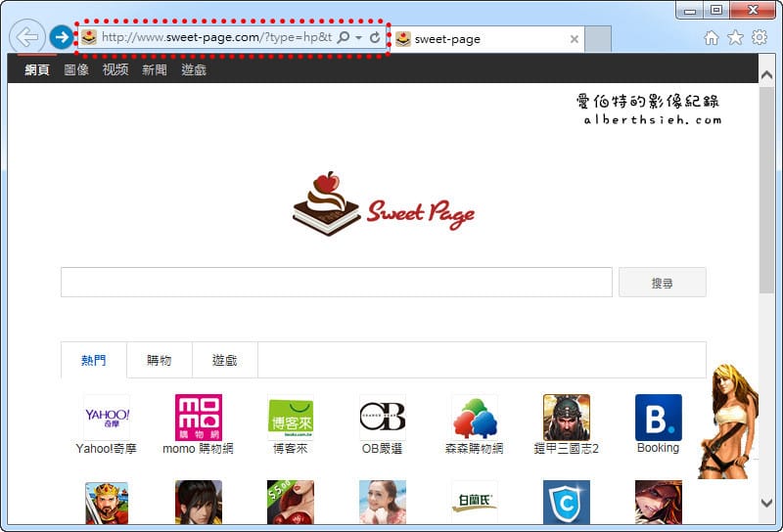Open the Yahoo!奇摩 shortcut icon

(x=107, y=418)
